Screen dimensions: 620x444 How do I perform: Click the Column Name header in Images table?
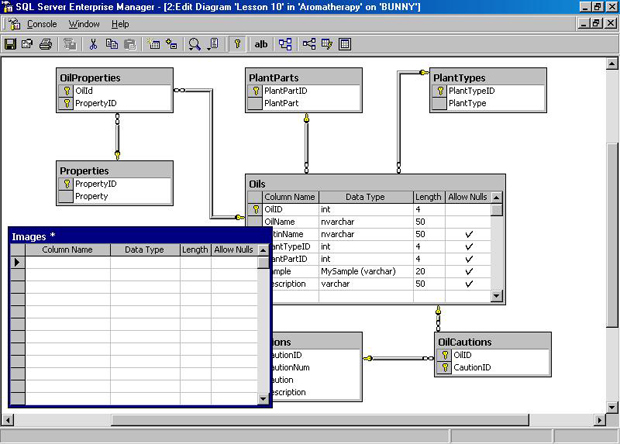point(67,249)
